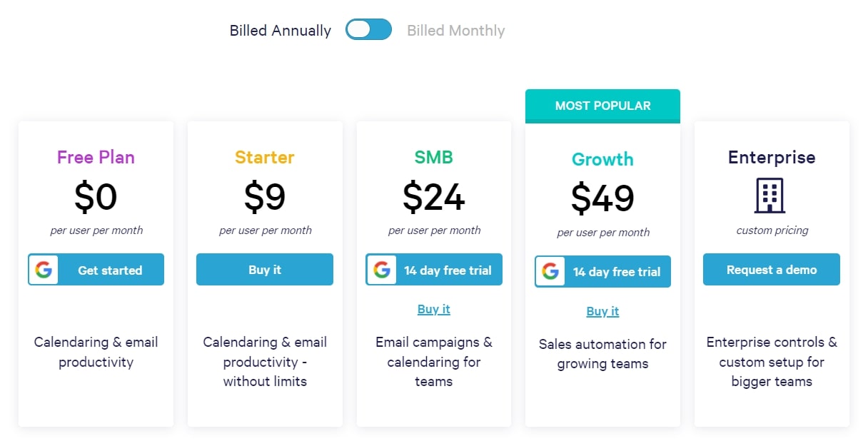The height and width of the screenshot is (441, 868).
Task: Buy the Starter plan
Action: [x=265, y=269]
